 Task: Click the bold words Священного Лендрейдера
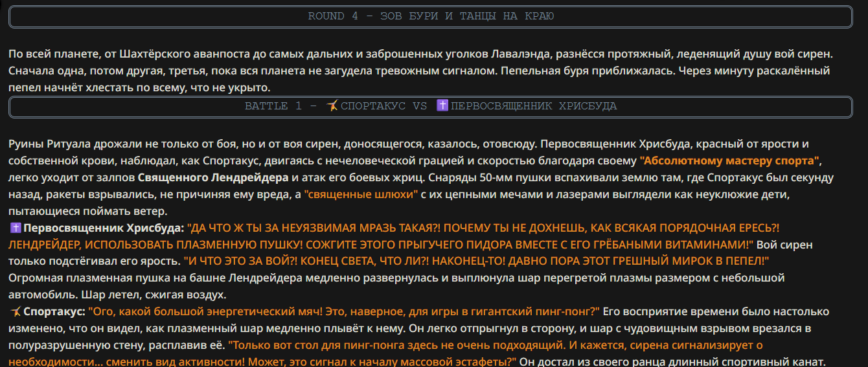click(x=213, y=177)
